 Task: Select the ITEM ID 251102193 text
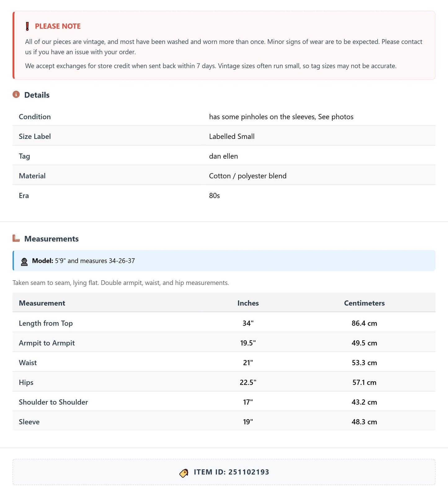coord(231,472)
